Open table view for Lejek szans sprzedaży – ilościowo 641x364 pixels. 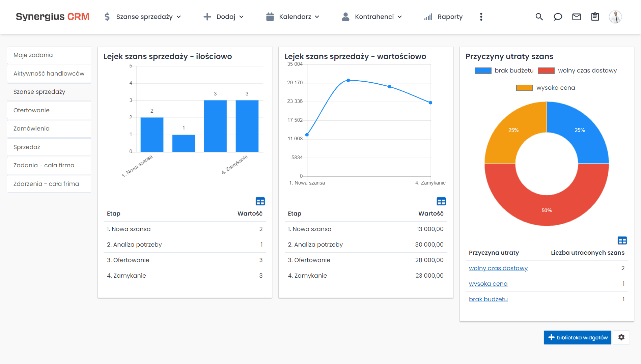[260, 201]
